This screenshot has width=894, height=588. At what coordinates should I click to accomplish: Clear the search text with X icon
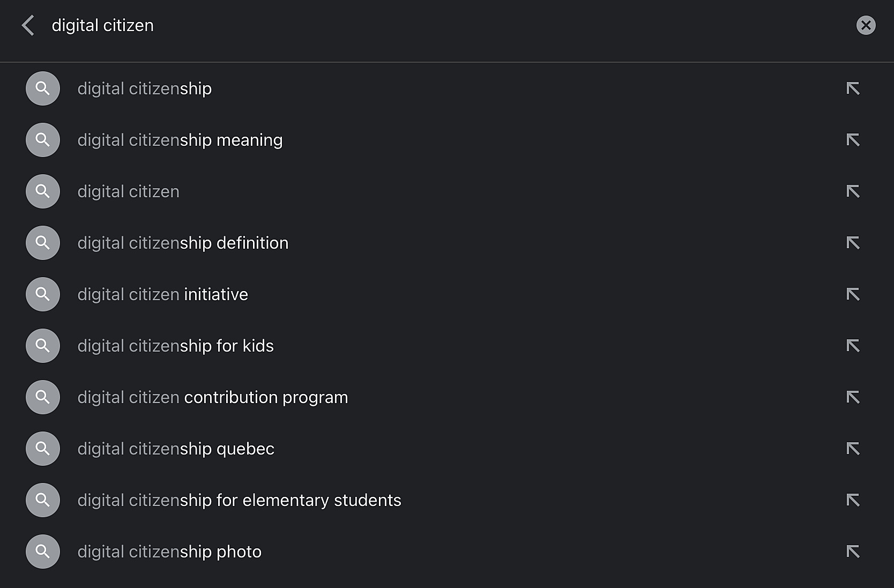tap(866, 25)
